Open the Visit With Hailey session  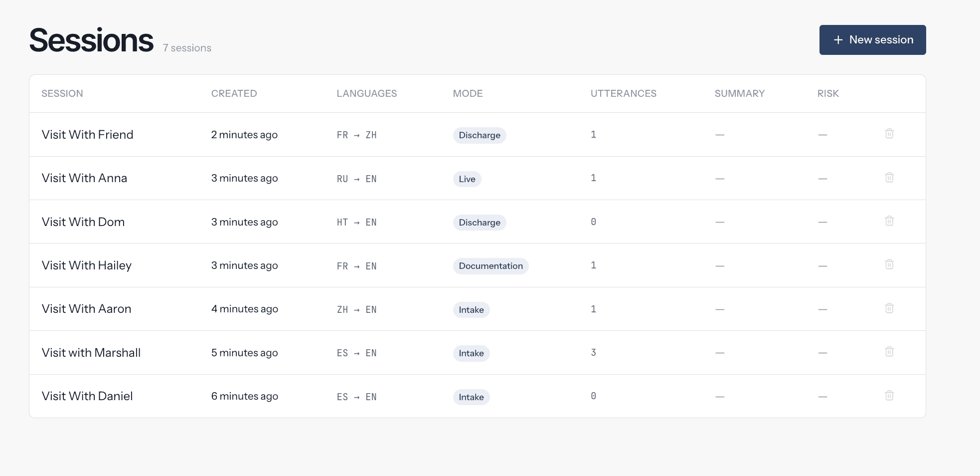[87, 265]
